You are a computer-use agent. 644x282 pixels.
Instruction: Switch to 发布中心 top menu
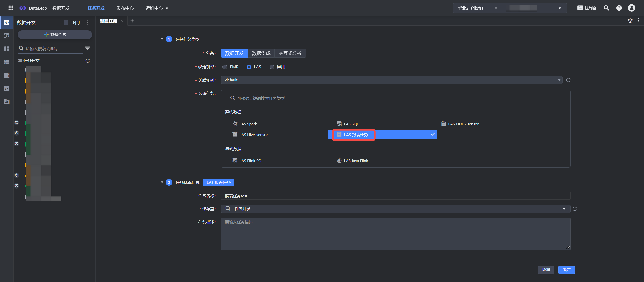125,8
